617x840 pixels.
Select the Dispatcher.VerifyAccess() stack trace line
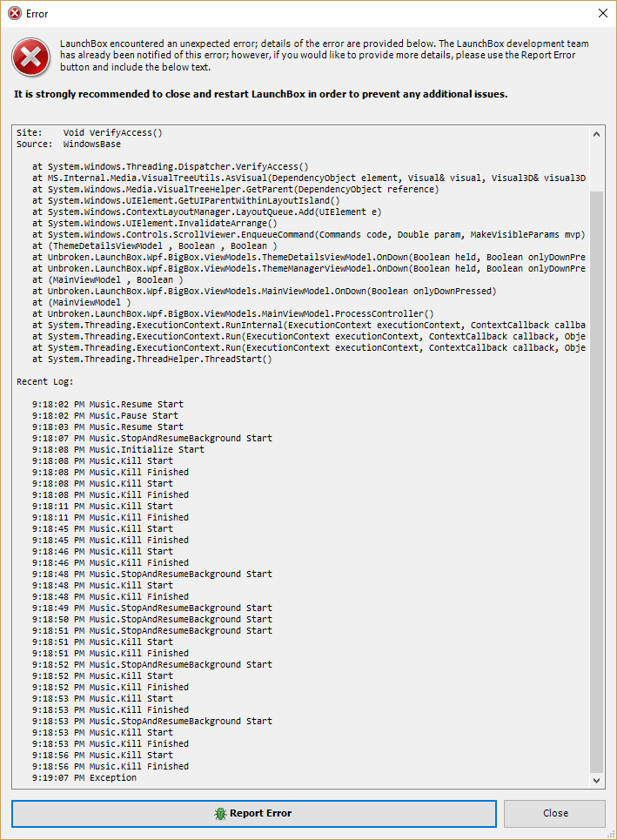pyautogui.click(x=171, y=166)
